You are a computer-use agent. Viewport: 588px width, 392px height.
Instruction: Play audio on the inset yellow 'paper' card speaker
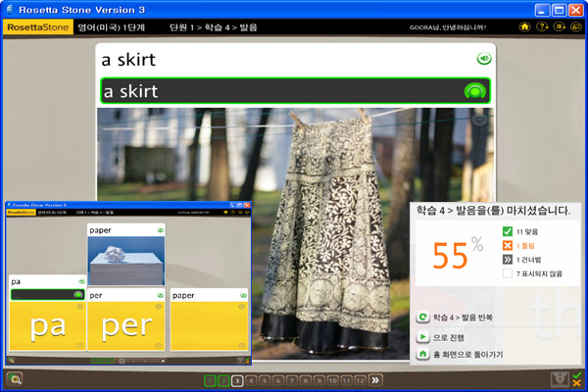click(x=243, y=295)
